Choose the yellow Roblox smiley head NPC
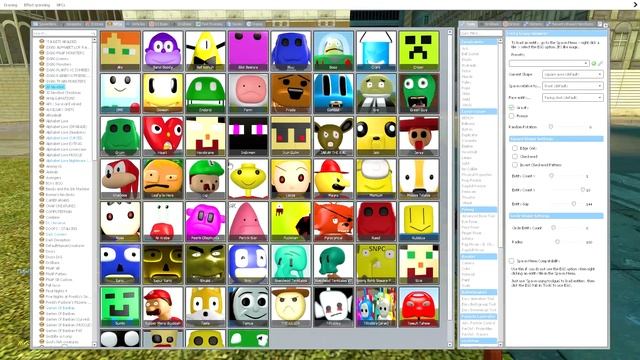 click(419, 221)
